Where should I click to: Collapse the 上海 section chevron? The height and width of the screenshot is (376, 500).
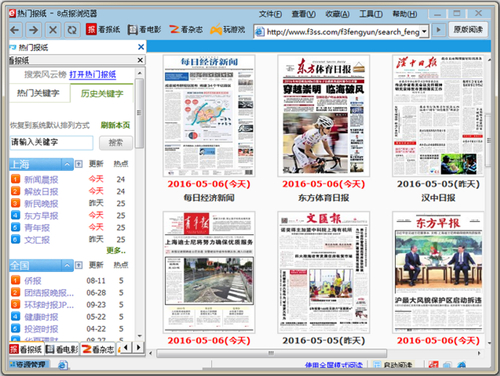tap(67, 164)
